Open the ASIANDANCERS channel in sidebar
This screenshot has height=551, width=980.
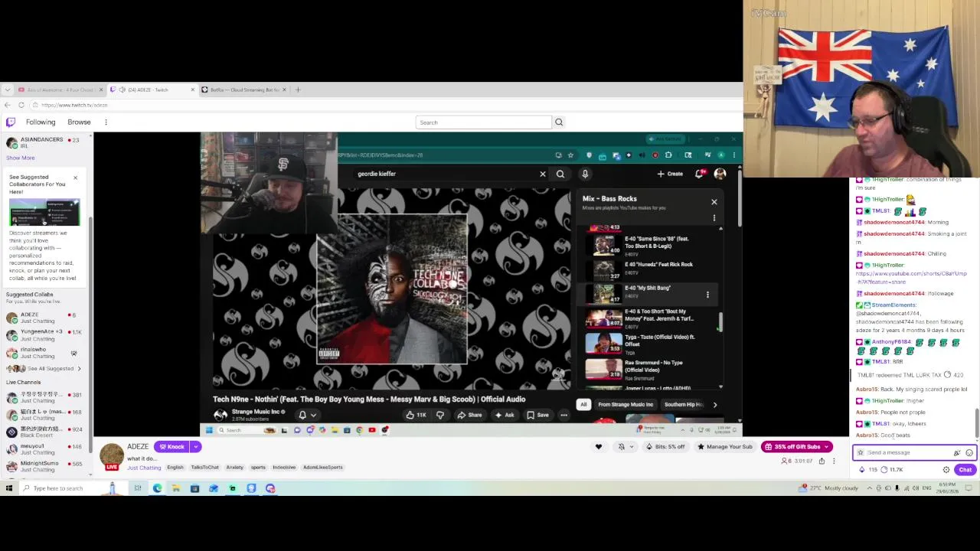coord(46,142)
